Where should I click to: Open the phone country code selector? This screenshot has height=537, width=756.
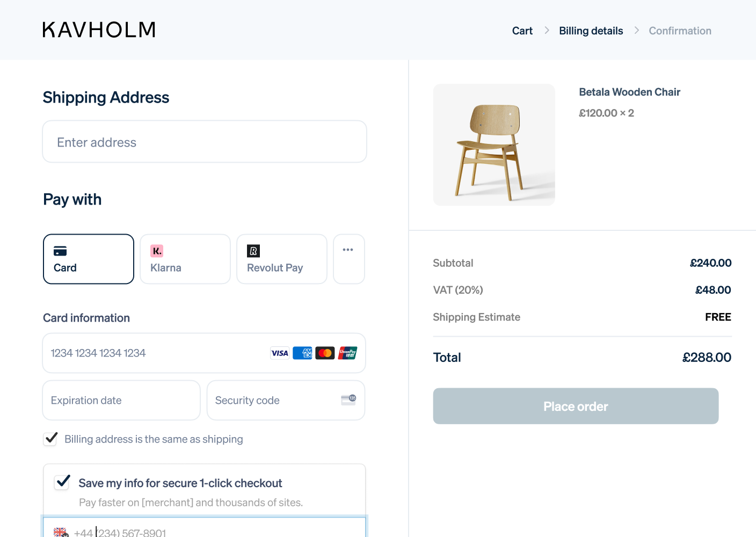61,532
